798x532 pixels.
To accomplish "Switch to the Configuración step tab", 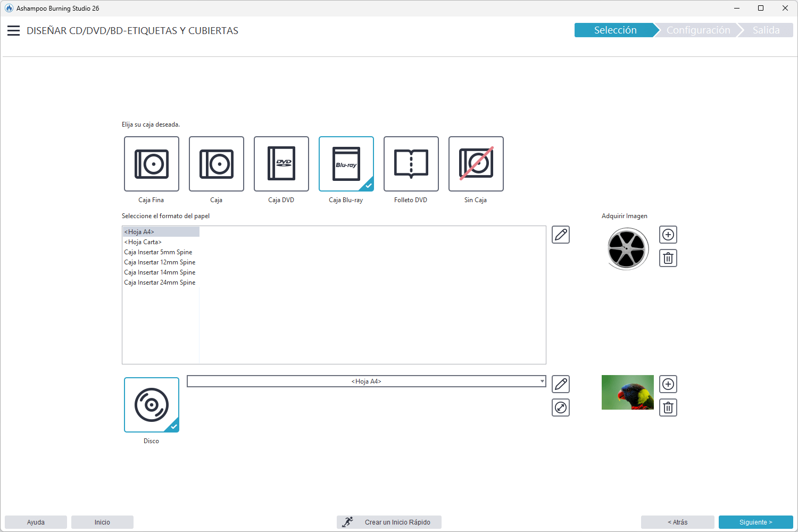I will click(698, 30).
